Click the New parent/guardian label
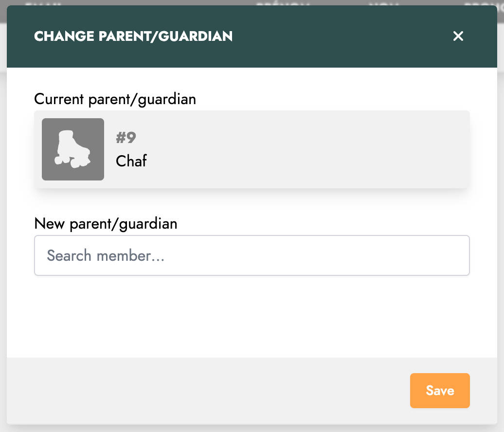This screenshot has height=432, width=504. point(106,224)
